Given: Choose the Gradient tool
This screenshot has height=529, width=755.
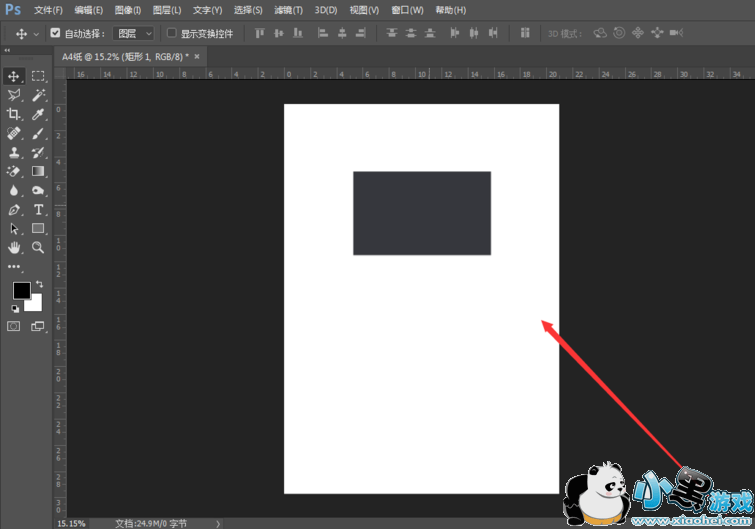Looking at the screenshot, I should tap(38, 171).
